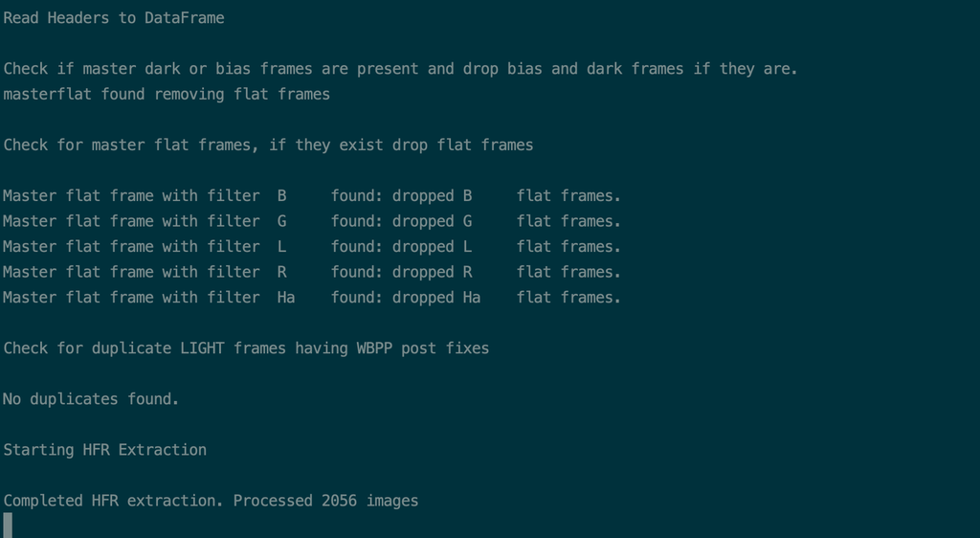The image size is (980, 538).
Task: Click 'Completed HFR extraction' output line
Action: (211, 501)
